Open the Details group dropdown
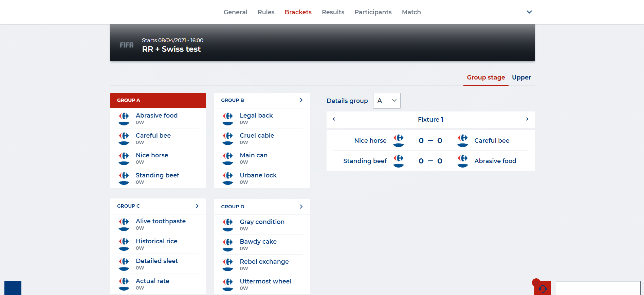644x295 pixels. (x=387, y=101)
